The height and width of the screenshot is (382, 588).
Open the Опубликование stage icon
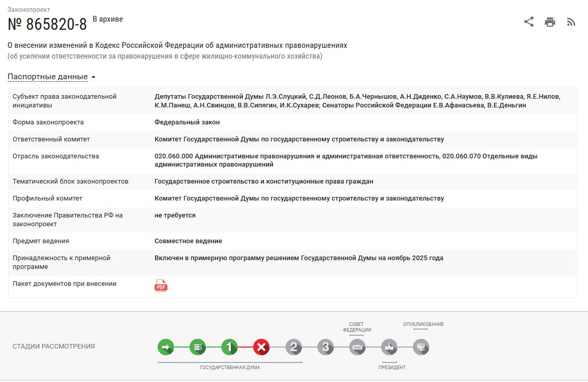coord(421,347)
